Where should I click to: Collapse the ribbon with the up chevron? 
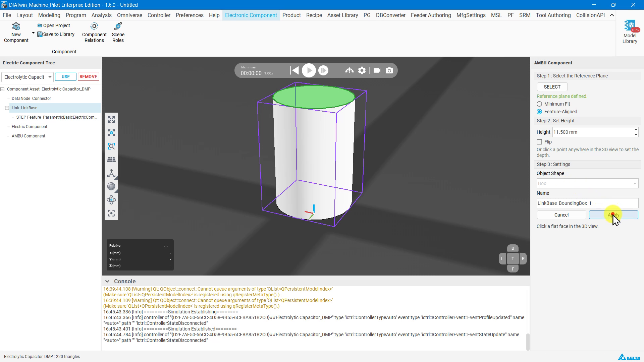(611, 15)
